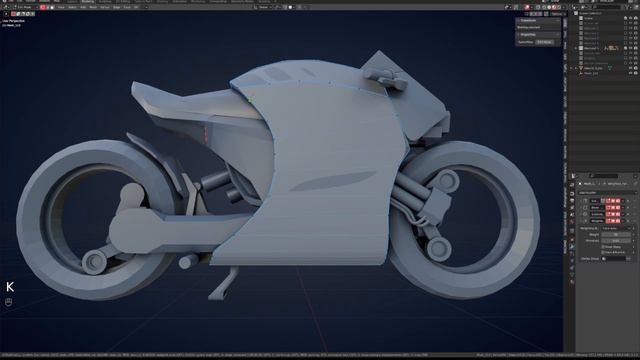Open the View menu in viewport header

61,7
